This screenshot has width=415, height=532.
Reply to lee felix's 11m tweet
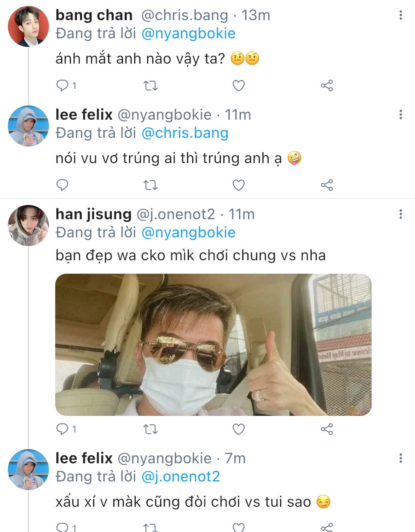point(62,185)
